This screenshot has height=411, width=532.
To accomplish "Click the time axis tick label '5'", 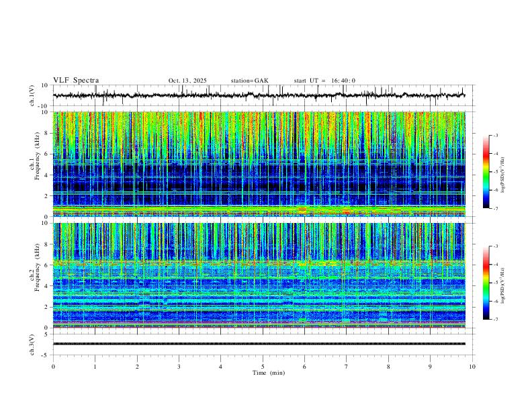I will [x=263, y=367].
